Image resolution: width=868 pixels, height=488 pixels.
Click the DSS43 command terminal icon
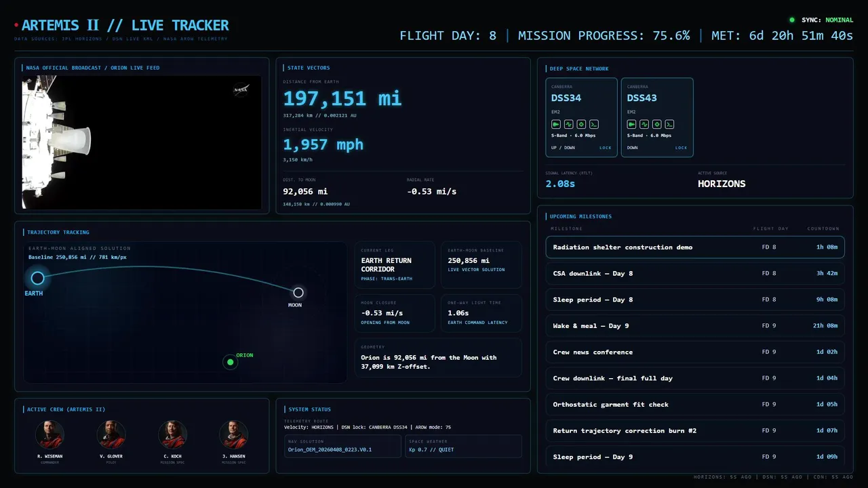tap(669, 125)
